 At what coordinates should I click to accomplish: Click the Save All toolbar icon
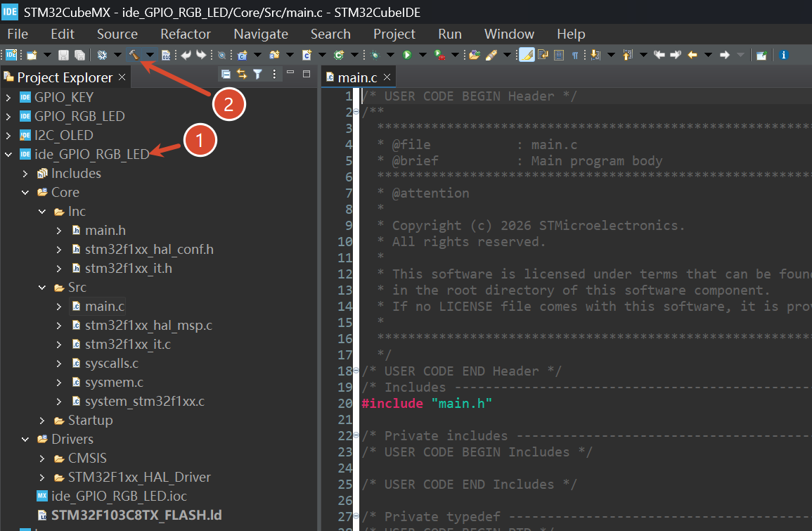tap(79, 55)
